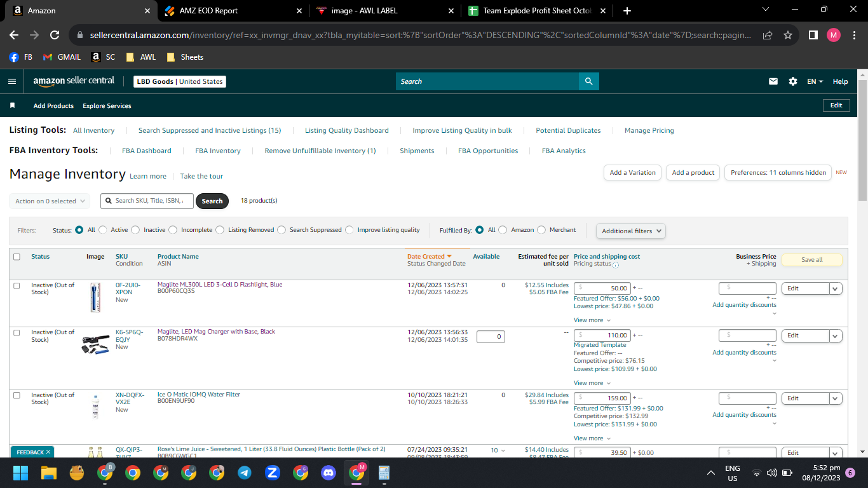Open the Windows Start menu
The height and width of the screenshot is (488, 868).
coord(20,473)
